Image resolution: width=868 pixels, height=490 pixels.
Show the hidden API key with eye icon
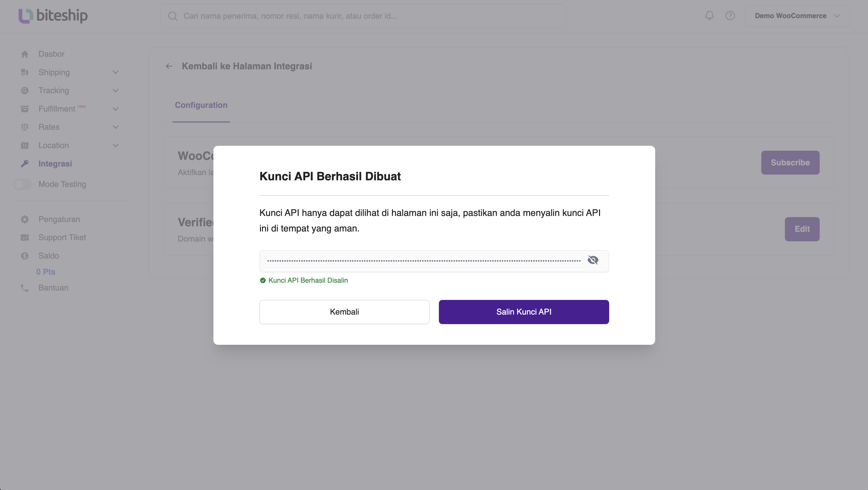pos(593,260)
